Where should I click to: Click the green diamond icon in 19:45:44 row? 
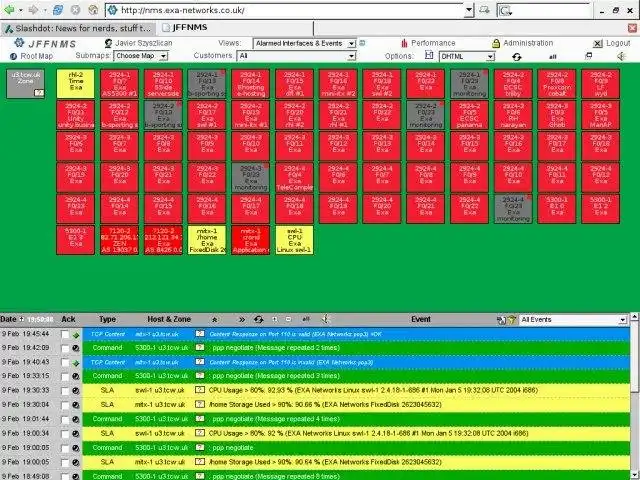tap(76, 335)
